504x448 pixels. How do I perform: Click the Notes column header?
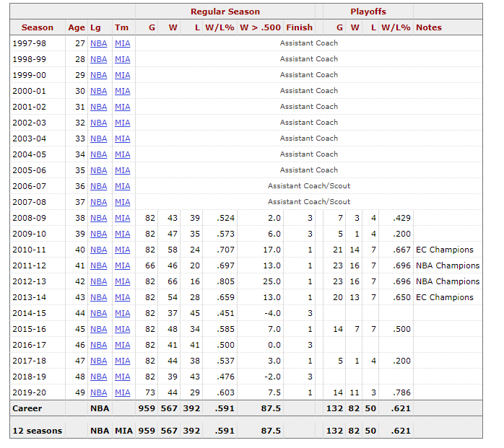click(429, 27)
